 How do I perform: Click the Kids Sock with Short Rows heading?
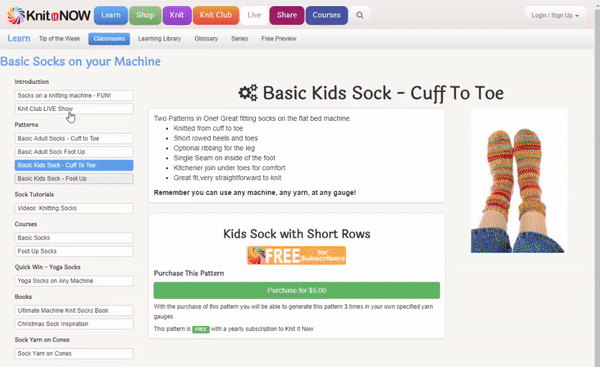click(x=297, y=234)
